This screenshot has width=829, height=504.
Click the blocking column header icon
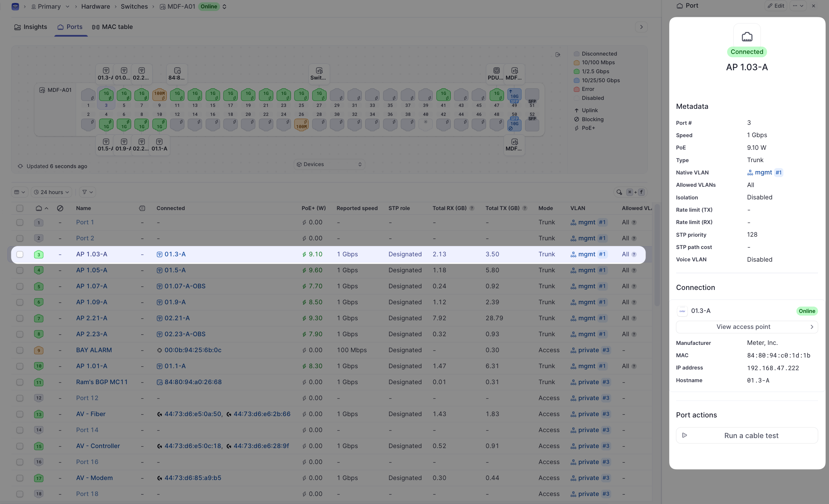(x=60, y=208)
